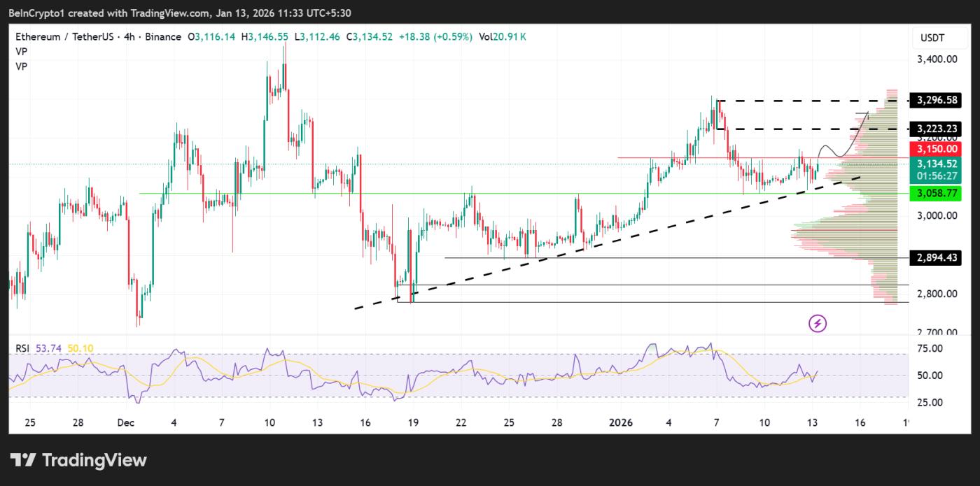
Task: Click the 3,223.23 price label
Action: [x=937, y=129]
